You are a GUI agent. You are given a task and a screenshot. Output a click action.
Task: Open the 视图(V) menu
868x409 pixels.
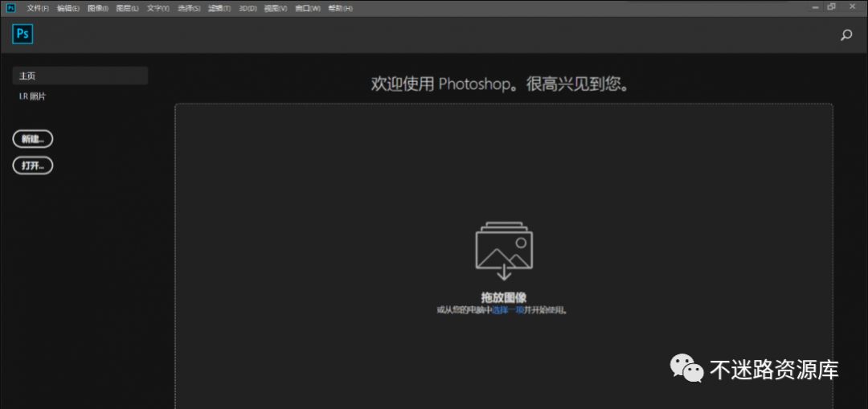[276, 8]
